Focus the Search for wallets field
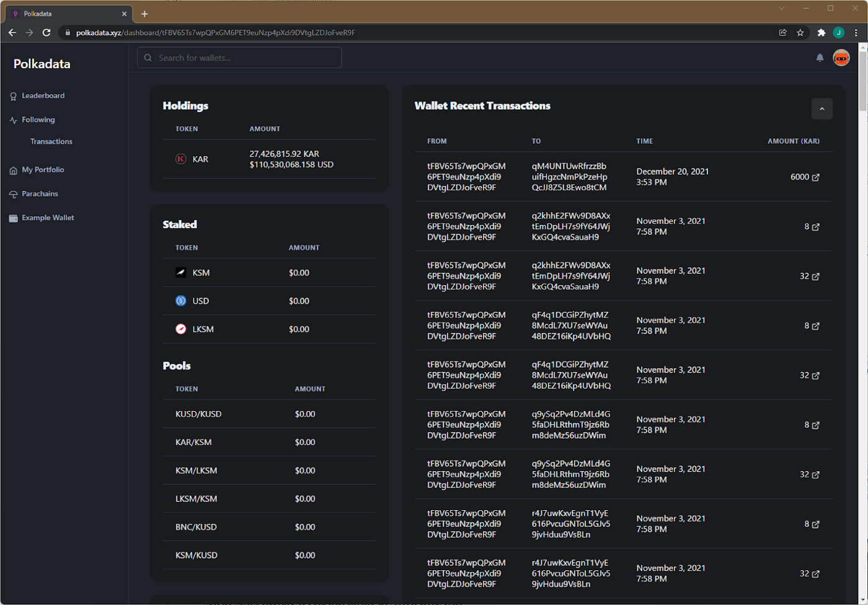This screenshot has width=868, height=605. (239, 58)
